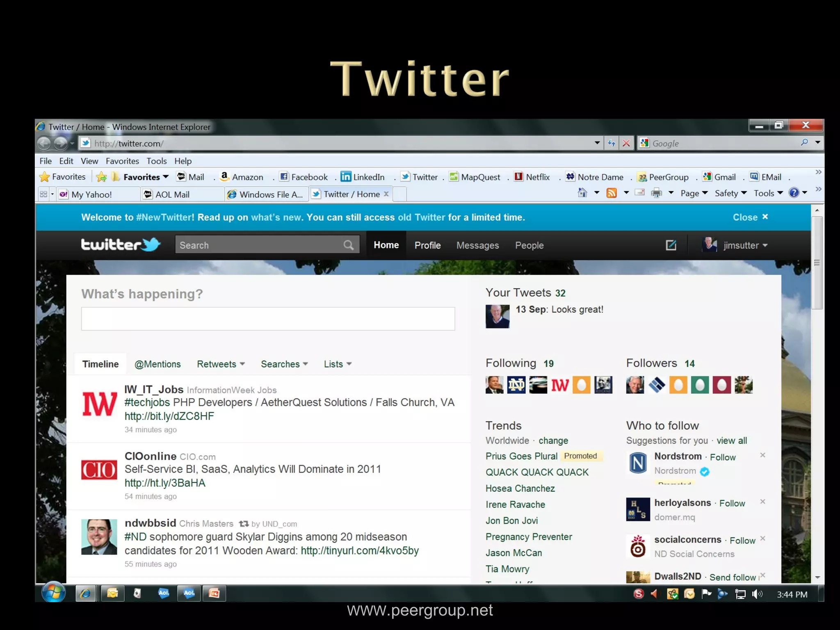Dismiss the Nordstrom follow suggestion
The image size is (840, 630).
(x=762, y=455)
